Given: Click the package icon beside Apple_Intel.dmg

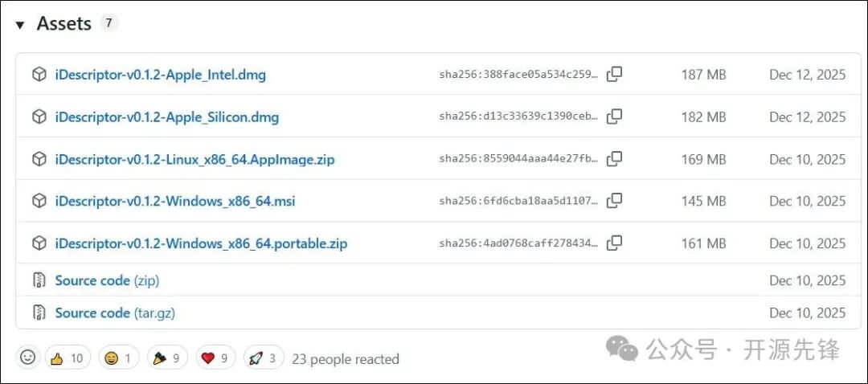Looking at the screenshot, I should (x=39, y=75).
